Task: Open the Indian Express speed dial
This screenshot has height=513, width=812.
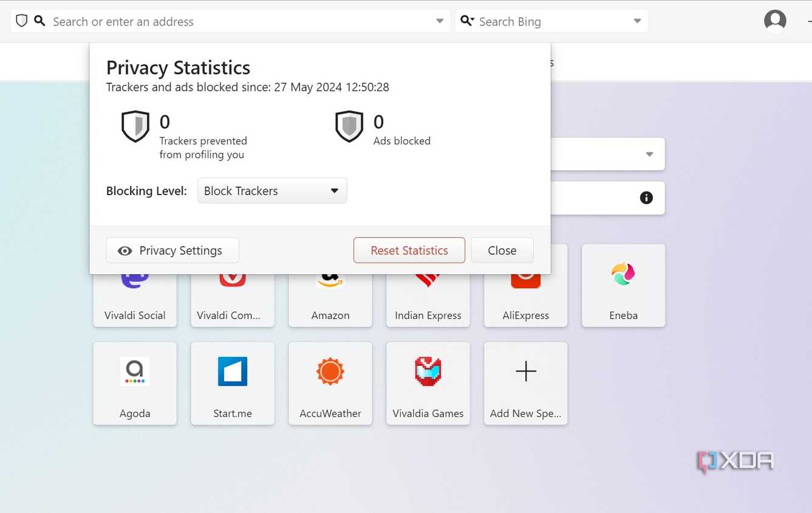Action: point(428,300)
